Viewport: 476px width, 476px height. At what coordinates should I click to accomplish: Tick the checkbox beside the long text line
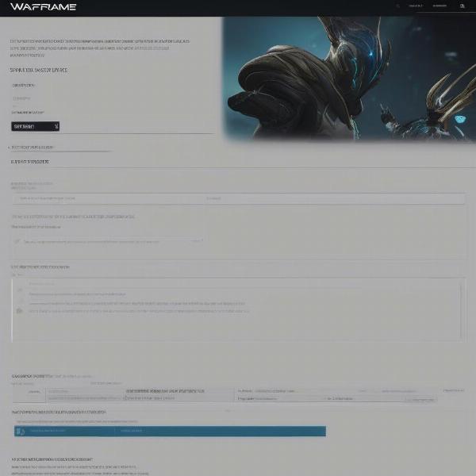(x=17, y=242)
